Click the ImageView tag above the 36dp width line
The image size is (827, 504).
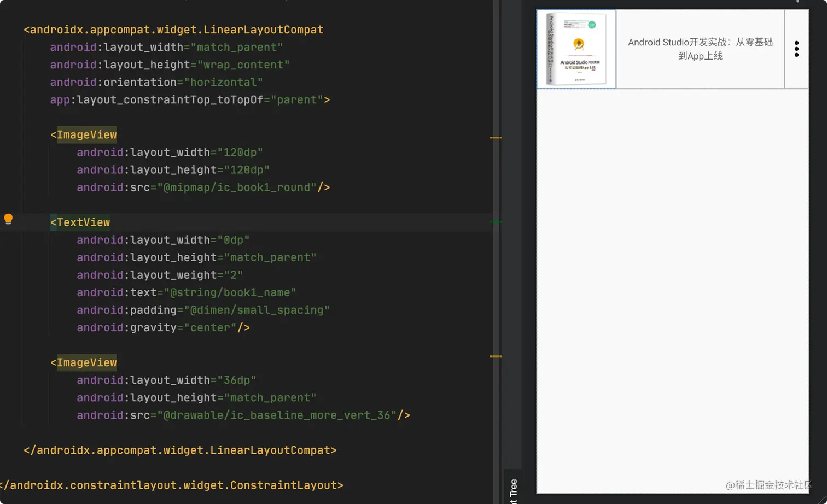click(x=84, y=362)
